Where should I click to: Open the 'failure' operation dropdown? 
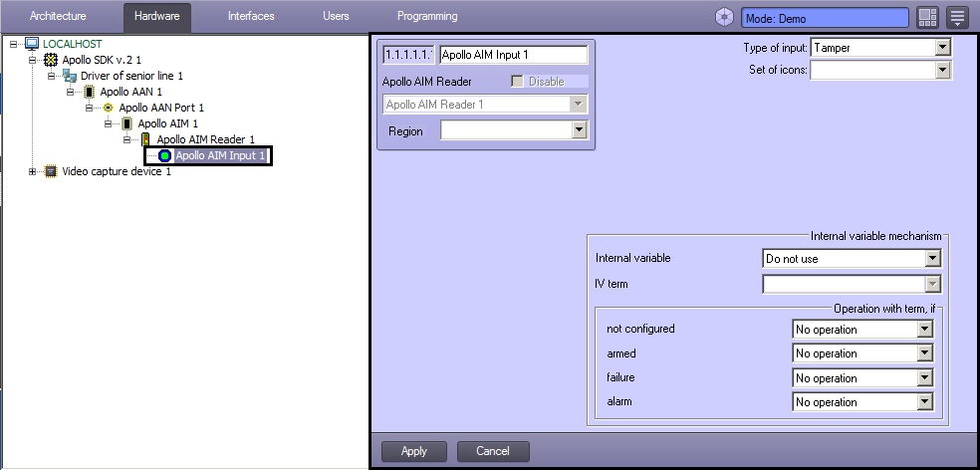click(x=925, y=377)
